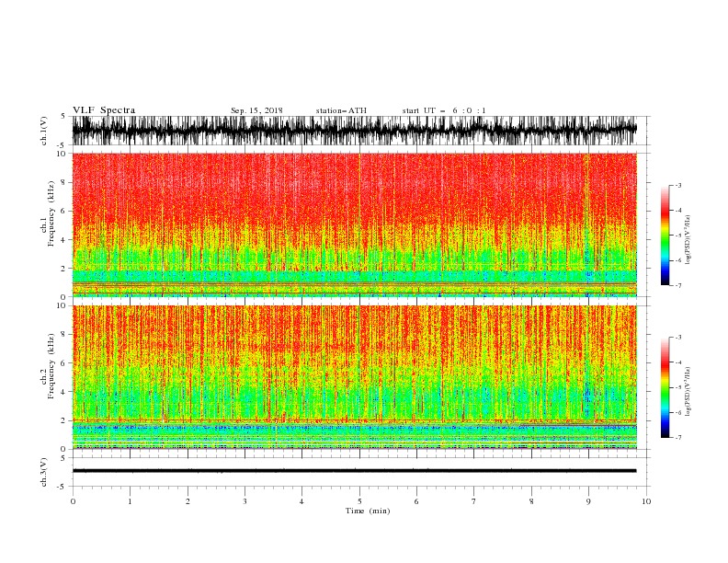The width and height of the screenshot is (728, 563).
Task: Click time axis tick label "9"
Action: click(x=588, y=501)
